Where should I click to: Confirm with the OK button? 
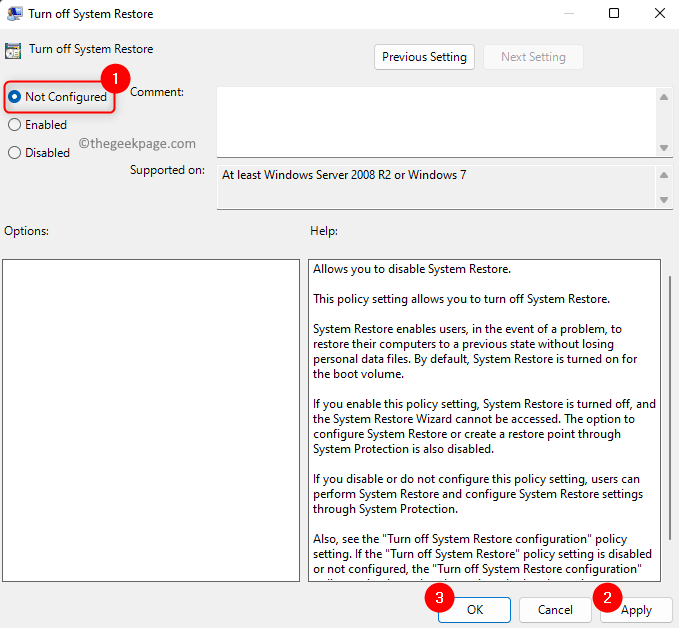pyautogui.click(x=474, y=610)
